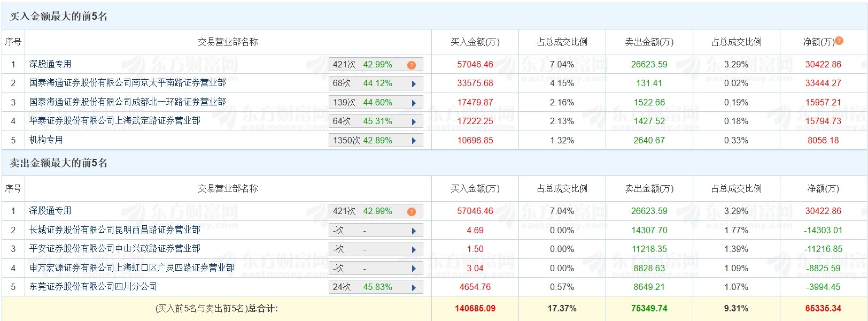Select buy amount 17222.25

coord(475,121)
